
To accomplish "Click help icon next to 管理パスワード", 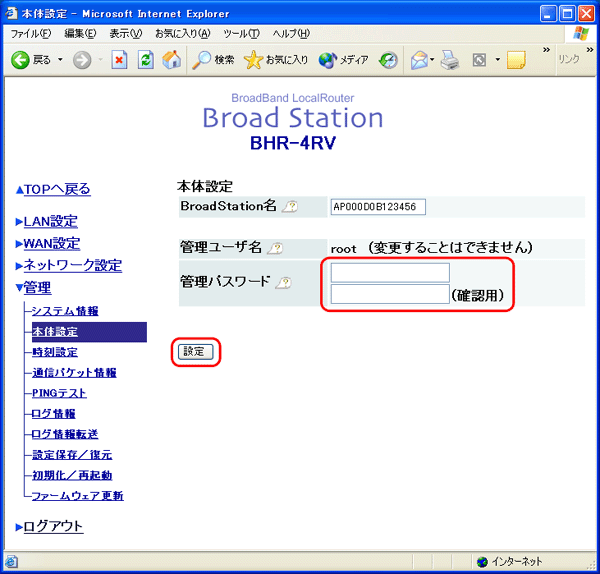I will click(284, 283).
